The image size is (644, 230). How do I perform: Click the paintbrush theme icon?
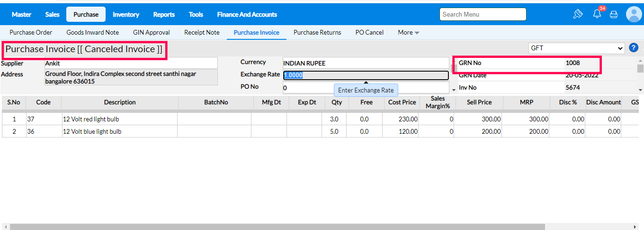pos(578,14)
